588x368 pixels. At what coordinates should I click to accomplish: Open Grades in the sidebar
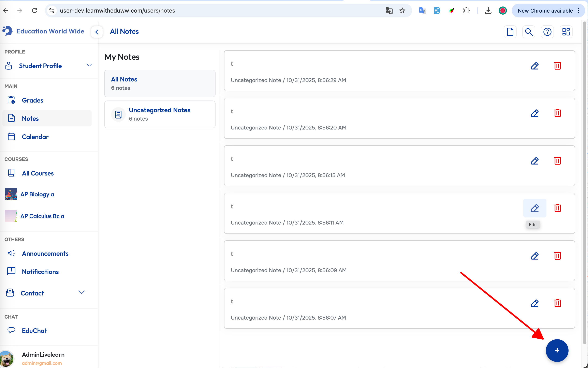(x=32, y=100)
